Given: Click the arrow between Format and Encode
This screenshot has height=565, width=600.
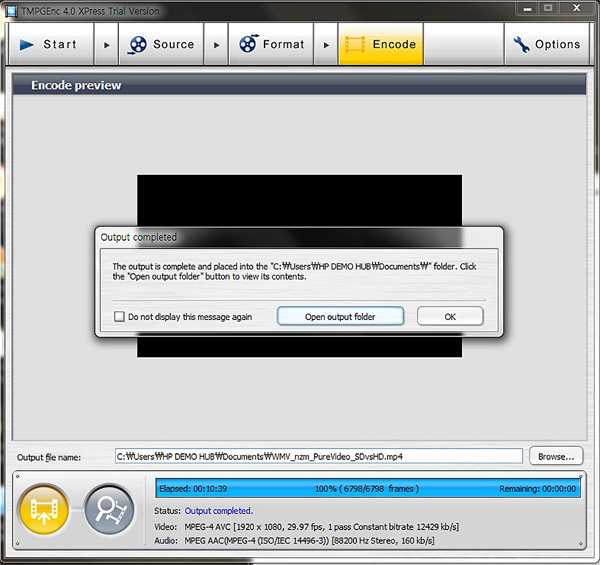Looking at the screenshot, I should point(326,45).
